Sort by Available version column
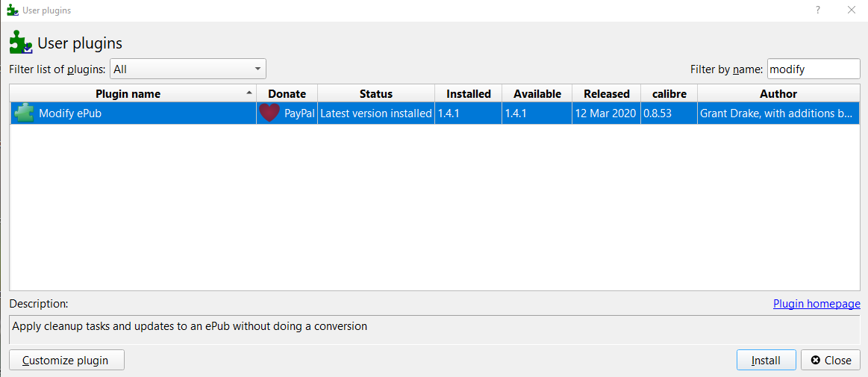Image resolution: width=868 pixels, height=377 pixels. click(x=537, y=93)
